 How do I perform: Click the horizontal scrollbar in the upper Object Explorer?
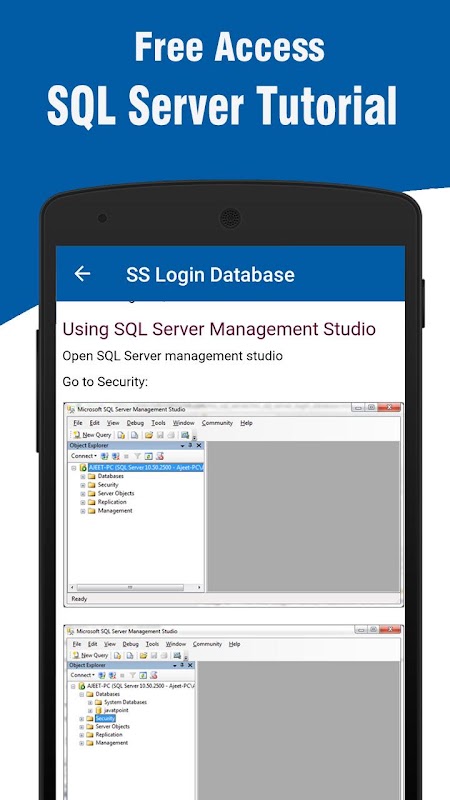point(130,588)
